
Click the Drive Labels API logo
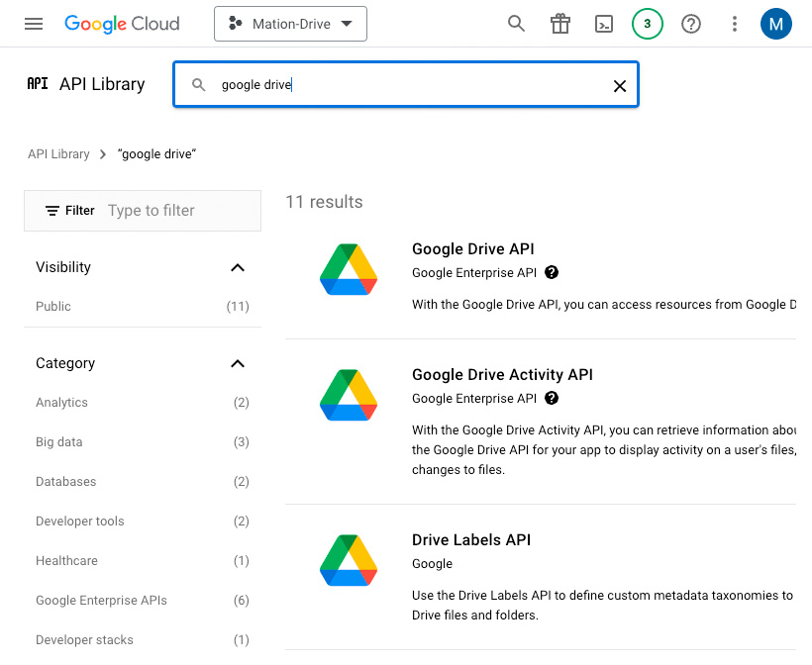click(349, 560)
